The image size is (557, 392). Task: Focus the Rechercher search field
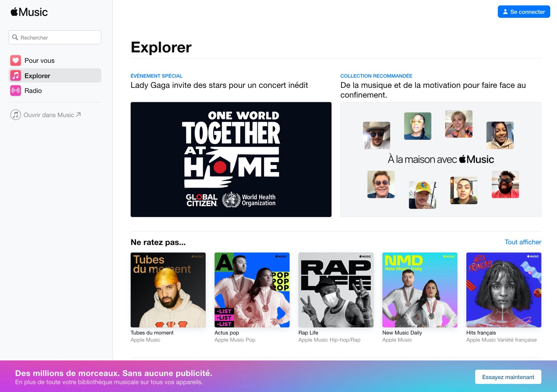click(x=55, y=37)
